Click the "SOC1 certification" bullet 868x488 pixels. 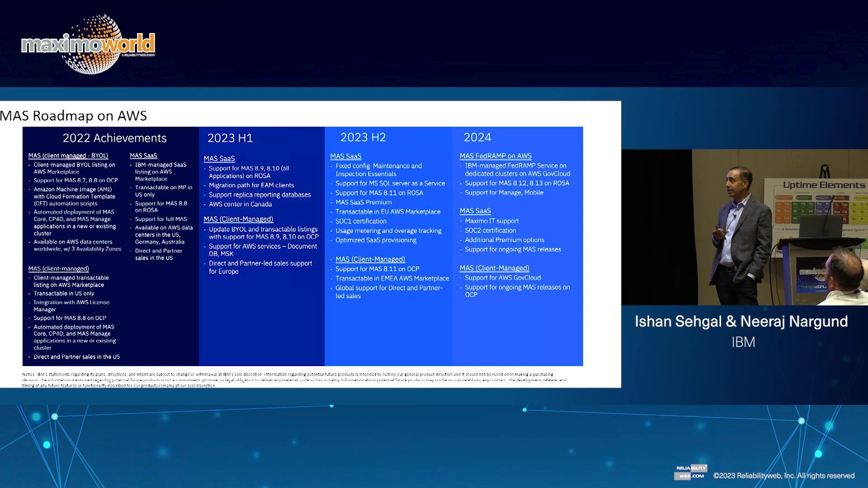point(361,221)
